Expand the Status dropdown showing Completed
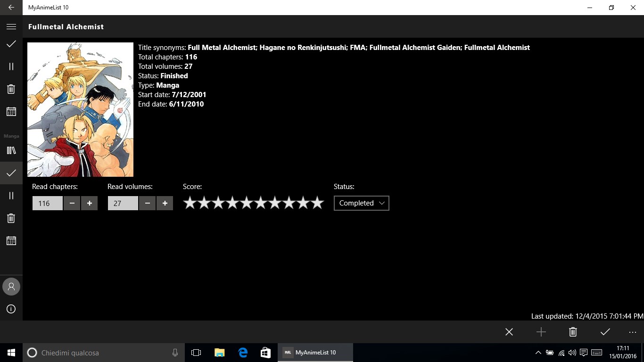Viewport: 644px width, 362px height. point(362,203)
